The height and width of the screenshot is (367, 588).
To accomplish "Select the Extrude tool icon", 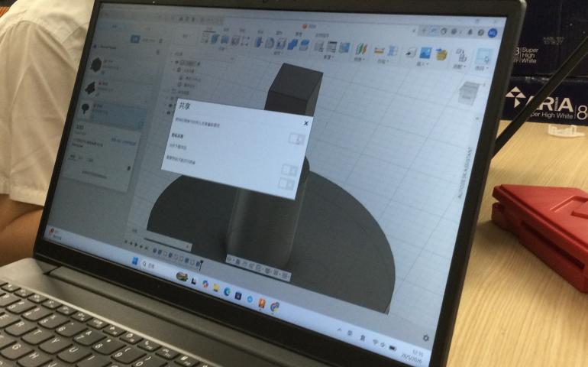I will (215, 39).
